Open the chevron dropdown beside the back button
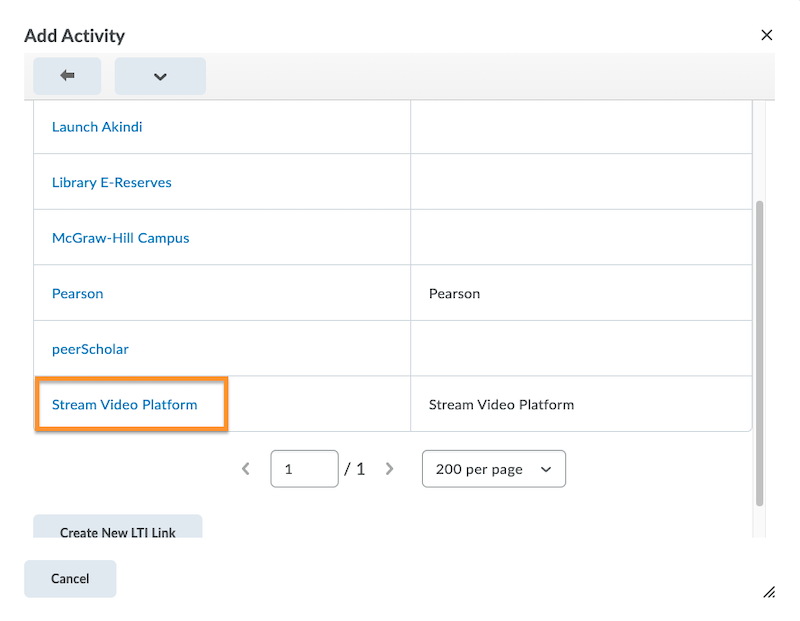Screen dimensions: 800x621 click(x=160, y=76)
